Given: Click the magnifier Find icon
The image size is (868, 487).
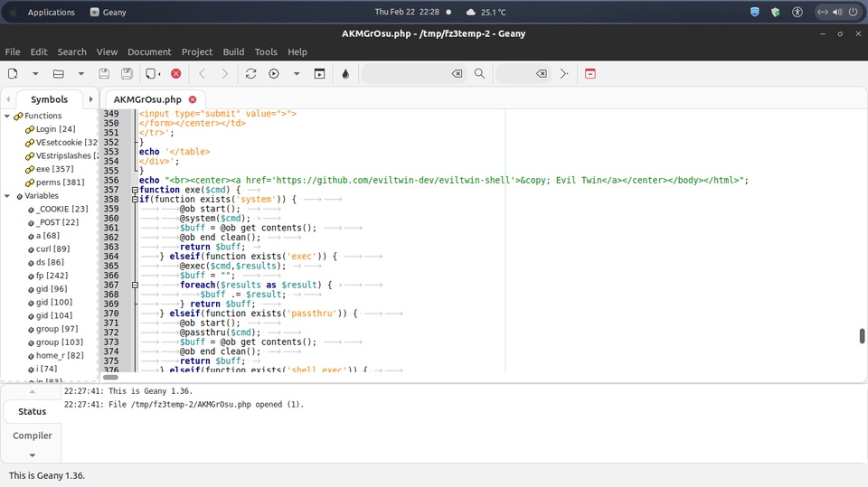Looking at the screenshot, I should (x=479, y=73).
